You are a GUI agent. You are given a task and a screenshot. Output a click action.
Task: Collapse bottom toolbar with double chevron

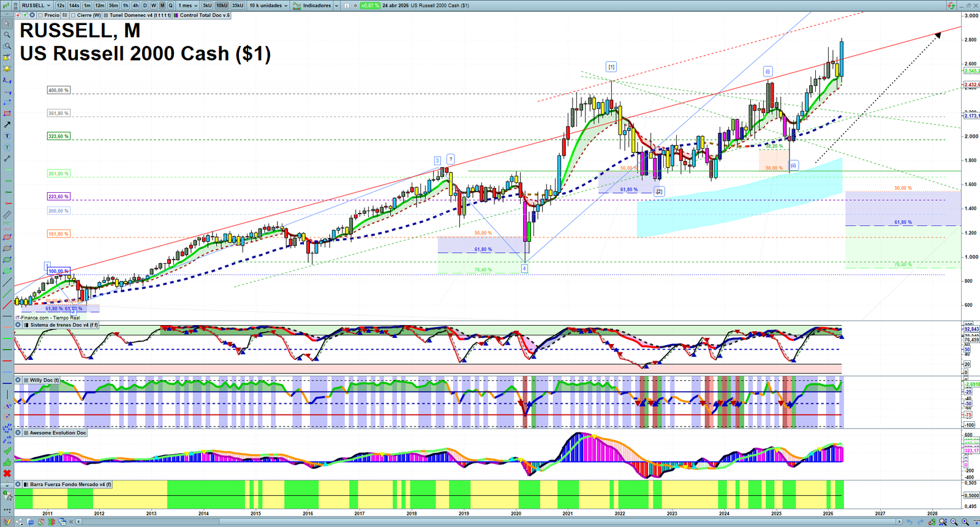[71, 522]
